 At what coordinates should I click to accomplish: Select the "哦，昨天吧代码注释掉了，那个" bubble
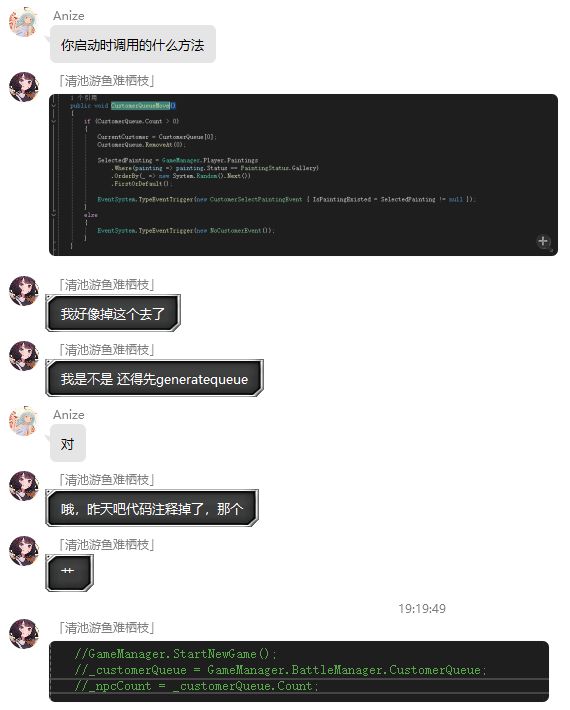point(152,508)
